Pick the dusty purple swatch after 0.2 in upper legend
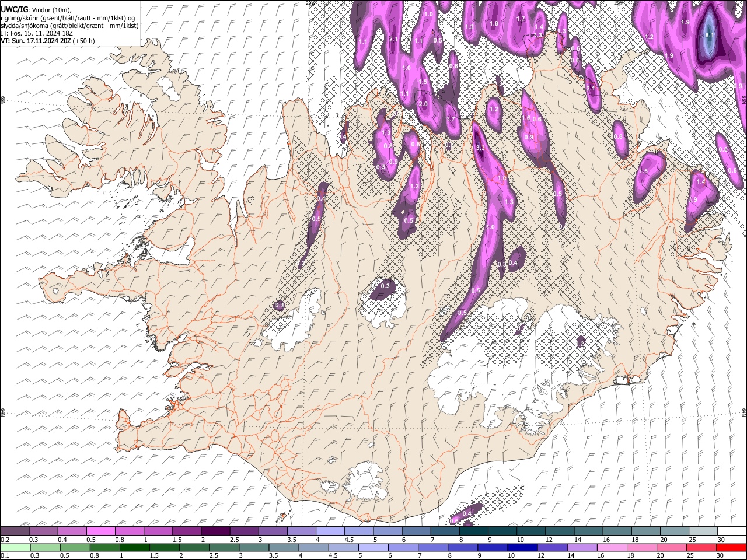 [15, 531]
